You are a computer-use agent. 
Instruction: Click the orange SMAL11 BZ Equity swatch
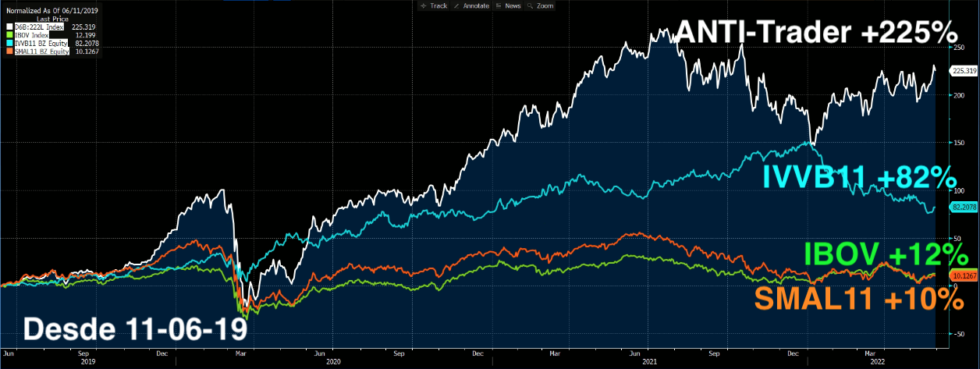(8, 51)
